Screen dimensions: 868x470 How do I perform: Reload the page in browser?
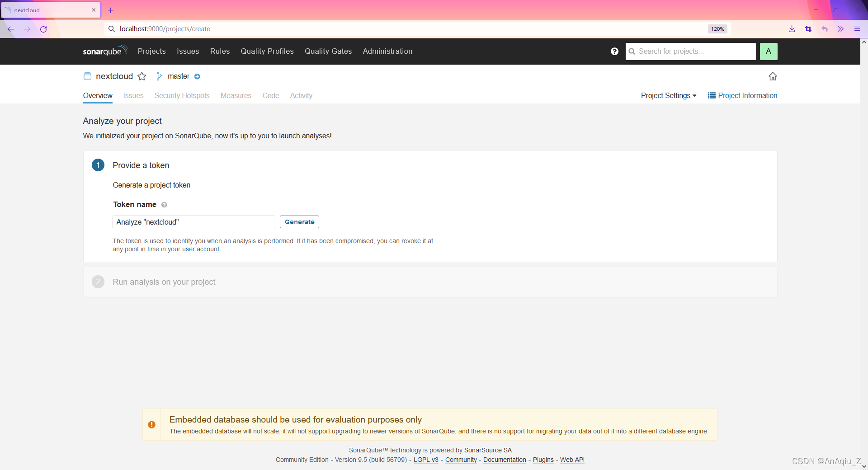click(43, 29)
